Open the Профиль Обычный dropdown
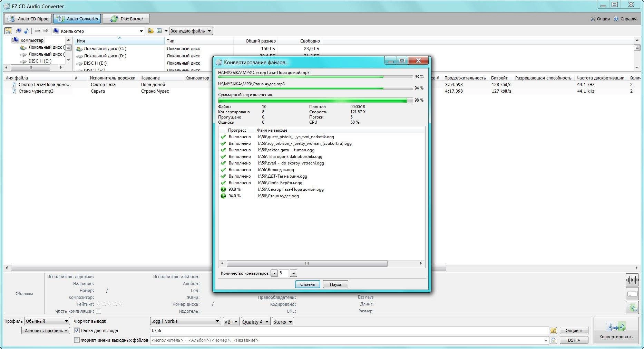 47,321
